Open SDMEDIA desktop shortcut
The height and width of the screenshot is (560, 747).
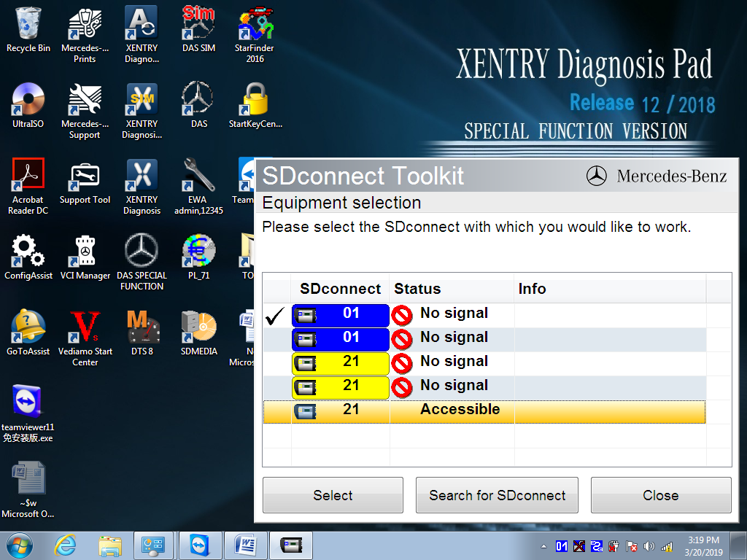coord(198,332)
